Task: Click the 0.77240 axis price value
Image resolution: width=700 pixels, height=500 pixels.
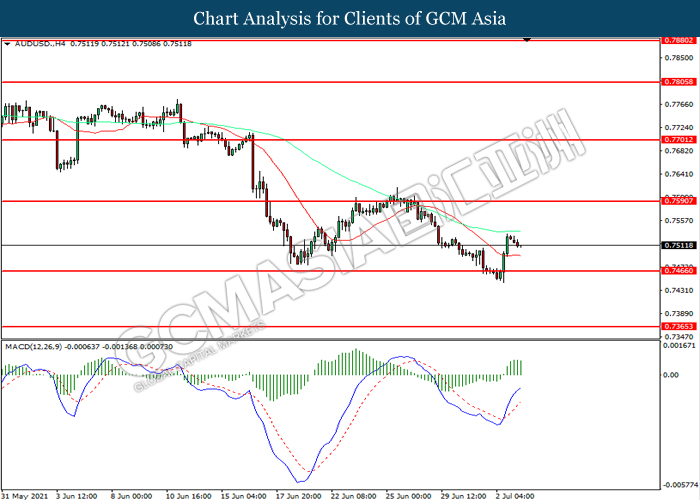Action: (679, 128)
